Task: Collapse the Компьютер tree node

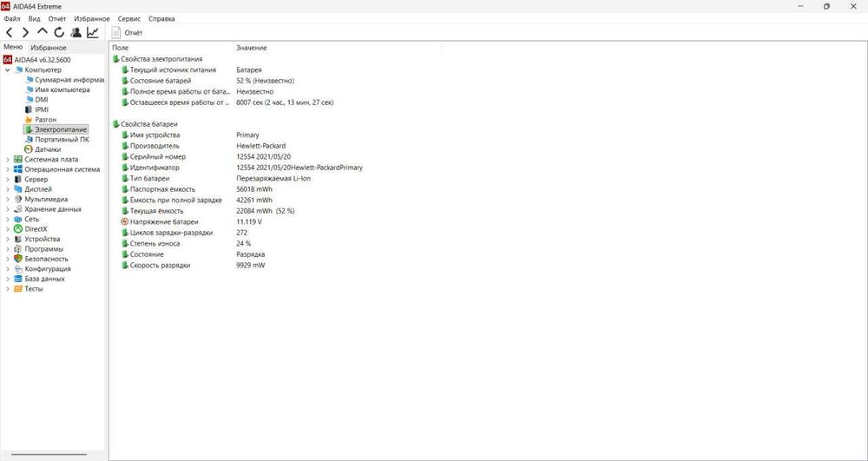Action: click(x=7, y=69)
